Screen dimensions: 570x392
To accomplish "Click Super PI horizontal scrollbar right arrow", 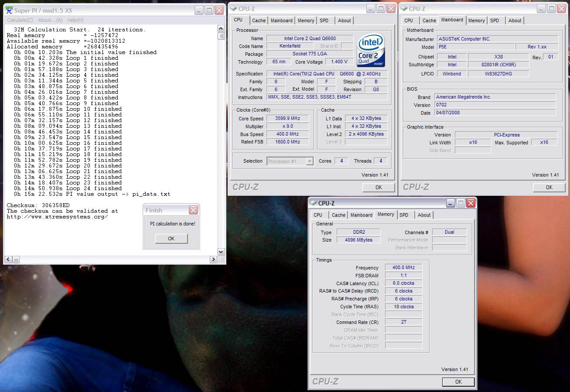I will pyautogui.click(x=213, y=259).
